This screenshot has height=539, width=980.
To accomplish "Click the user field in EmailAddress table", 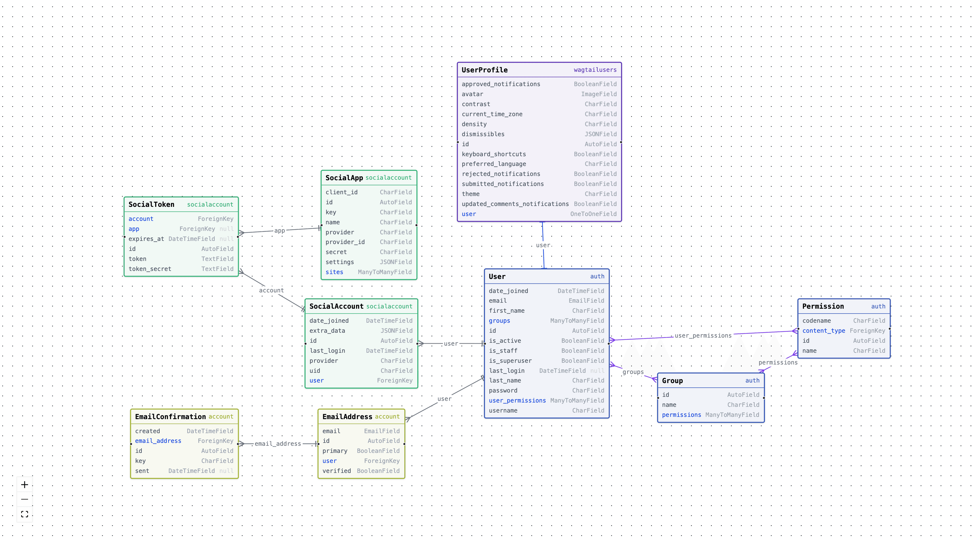I will [x=329, y=461].
